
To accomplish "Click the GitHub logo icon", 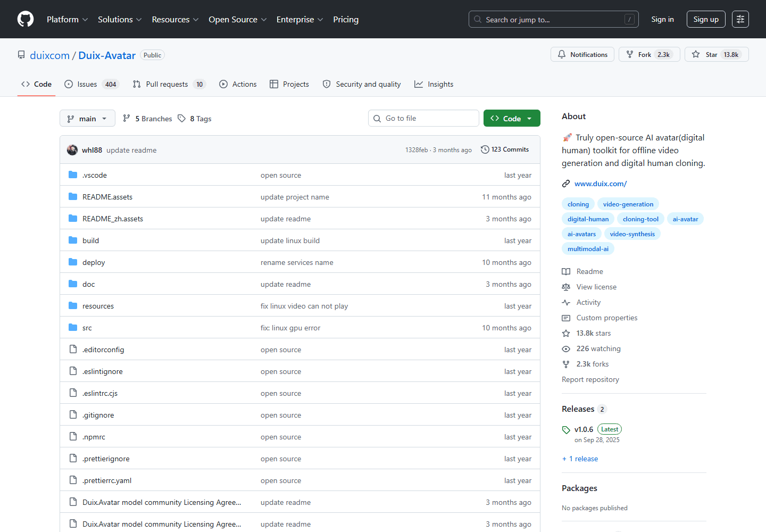I will 26,19.
